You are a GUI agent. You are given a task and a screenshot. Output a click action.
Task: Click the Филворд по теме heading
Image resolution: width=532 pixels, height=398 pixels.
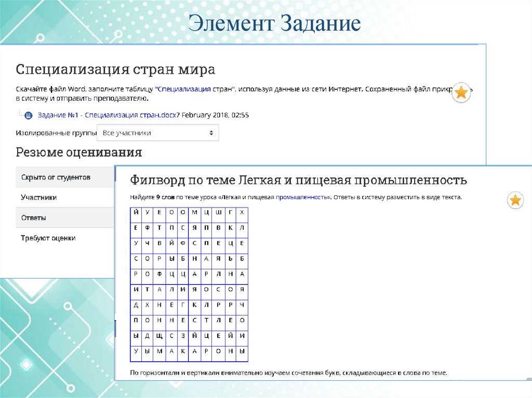(298, 180)
